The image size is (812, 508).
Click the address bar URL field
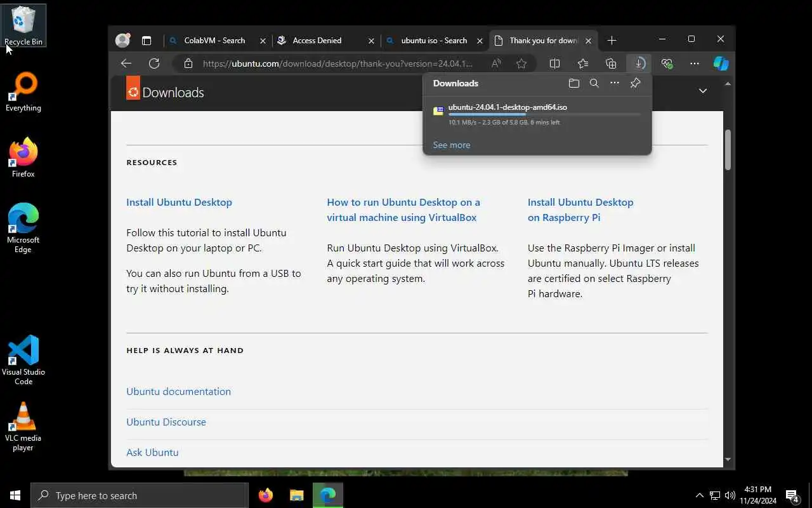pos(339,63)
